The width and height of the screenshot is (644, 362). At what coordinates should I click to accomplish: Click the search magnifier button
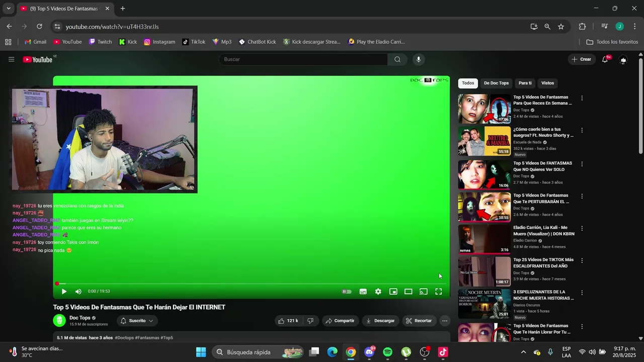point(397,59)
